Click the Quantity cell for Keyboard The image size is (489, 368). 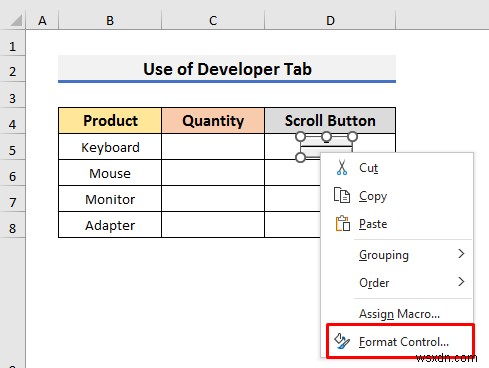pos(213,147)
